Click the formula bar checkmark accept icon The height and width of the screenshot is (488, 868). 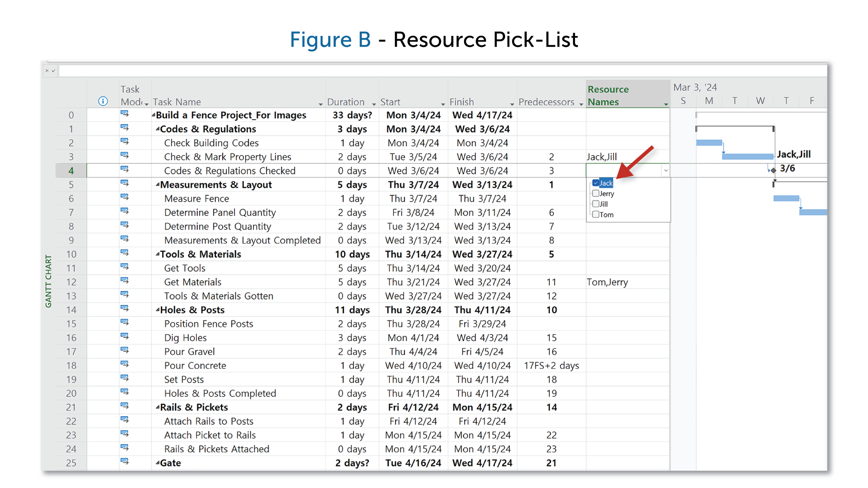click(53, 70)
